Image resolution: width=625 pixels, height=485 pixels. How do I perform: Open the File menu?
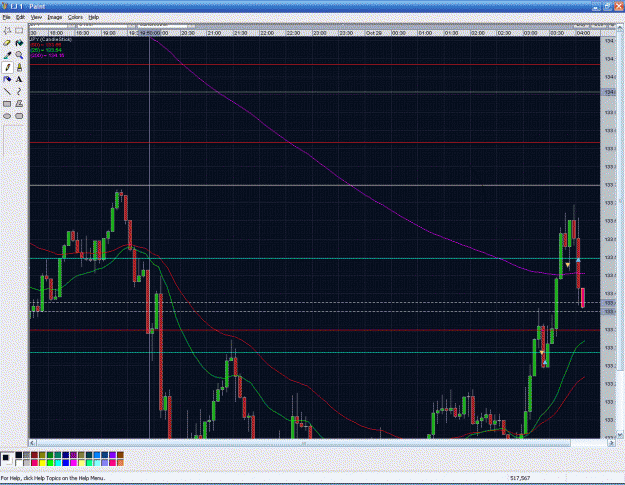(6, 17)
